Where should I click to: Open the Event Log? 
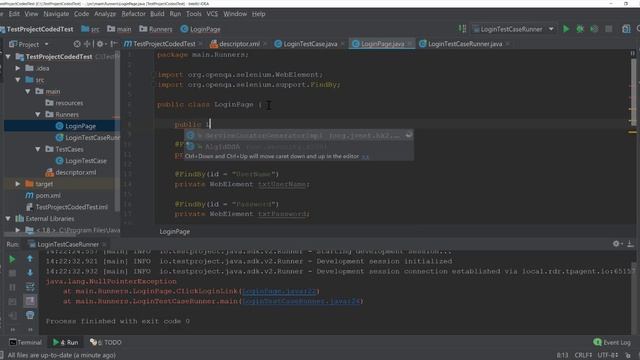coord(611,342)
